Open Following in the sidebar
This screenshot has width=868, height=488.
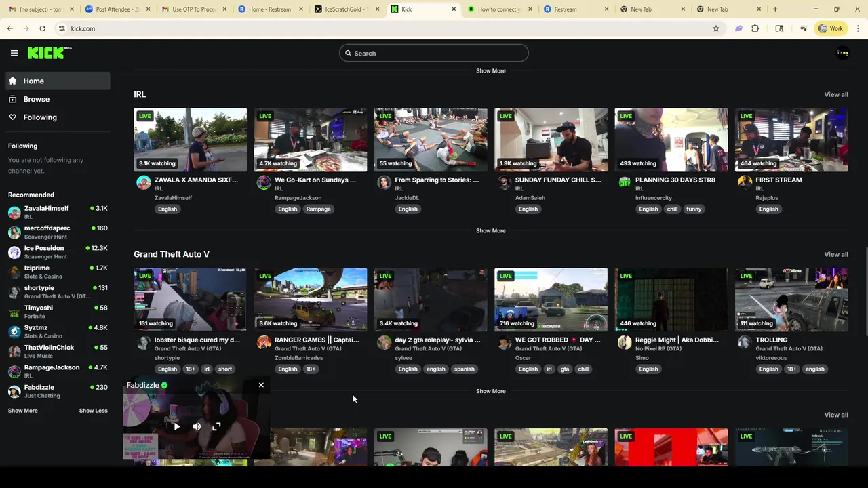coord(58,117)
